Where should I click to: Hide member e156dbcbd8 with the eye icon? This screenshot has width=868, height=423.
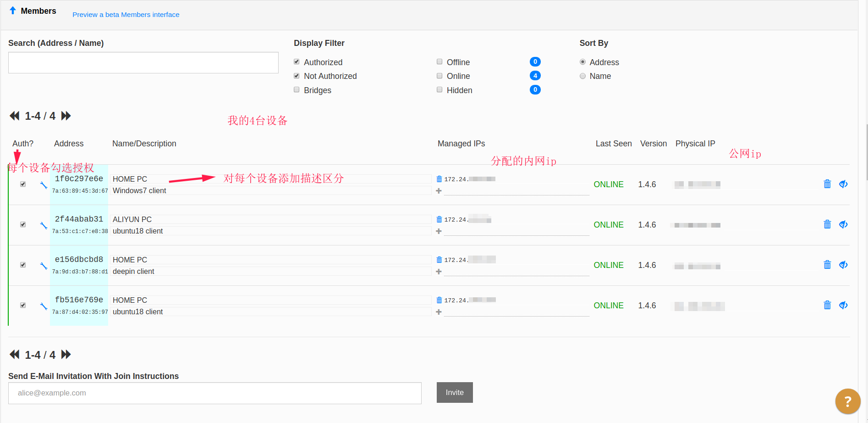click(843, 265)
